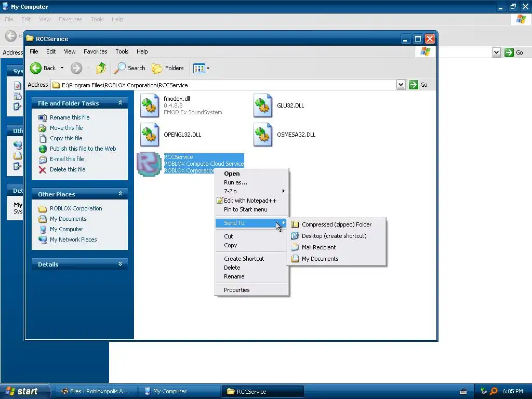Click the Forward arrow icon in RCCService toolbar
This screenshot has width=532, height=399.
point(76,68)
